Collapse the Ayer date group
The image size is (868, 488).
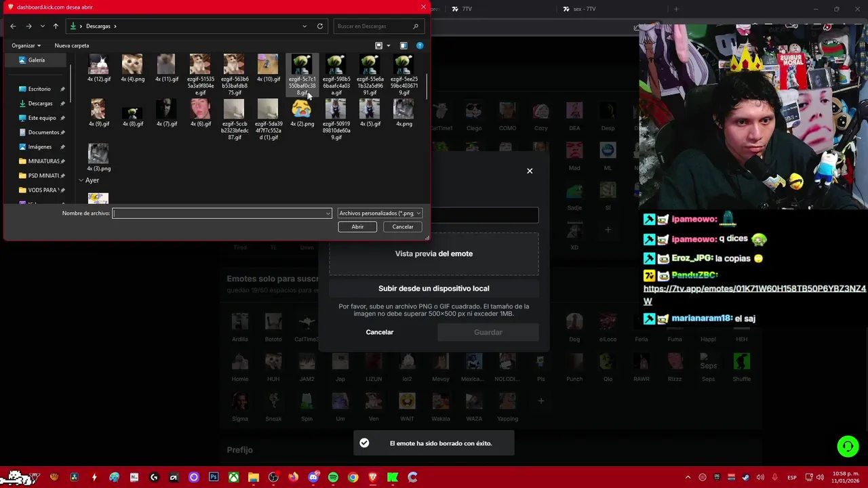tap(81, 180)
